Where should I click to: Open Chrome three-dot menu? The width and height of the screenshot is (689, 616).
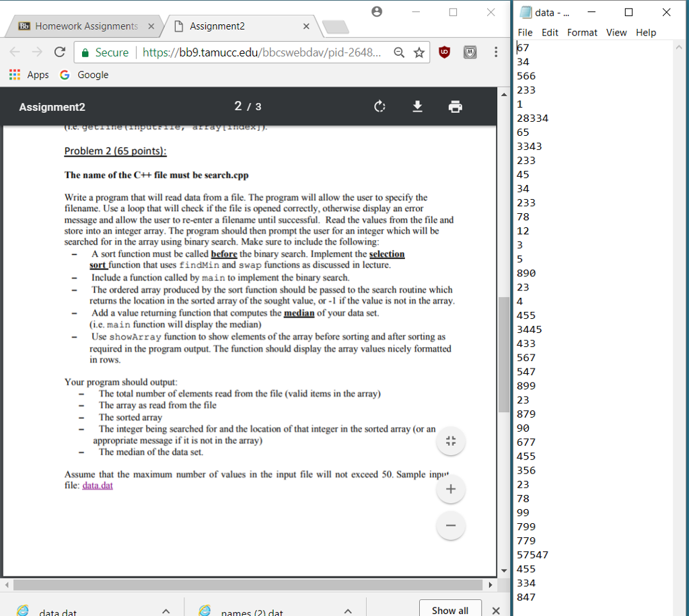coord(496,52)
